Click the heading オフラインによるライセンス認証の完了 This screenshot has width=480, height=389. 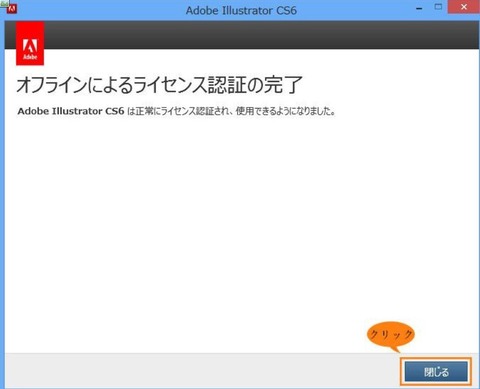pos(159,85)
